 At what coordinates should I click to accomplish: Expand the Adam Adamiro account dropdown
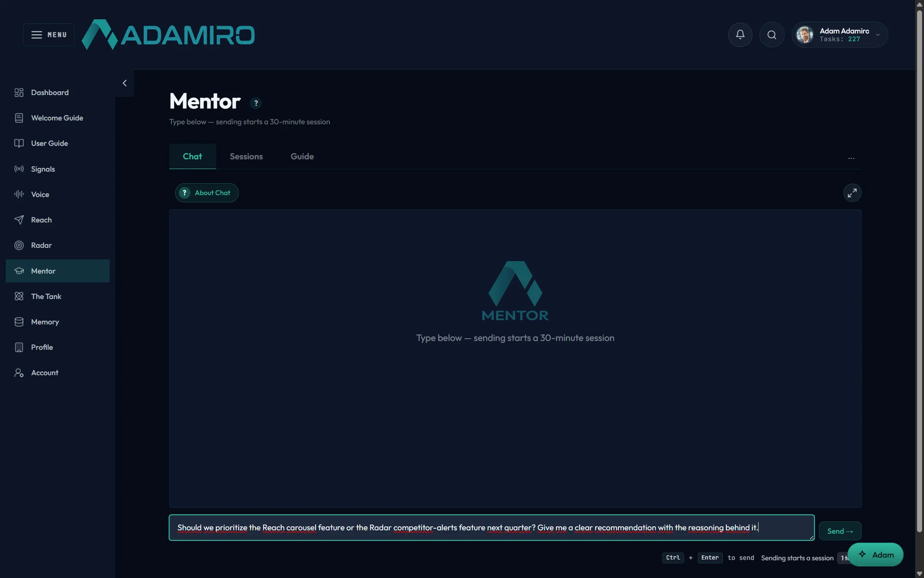pyautogui.click(x=840, y=35)
